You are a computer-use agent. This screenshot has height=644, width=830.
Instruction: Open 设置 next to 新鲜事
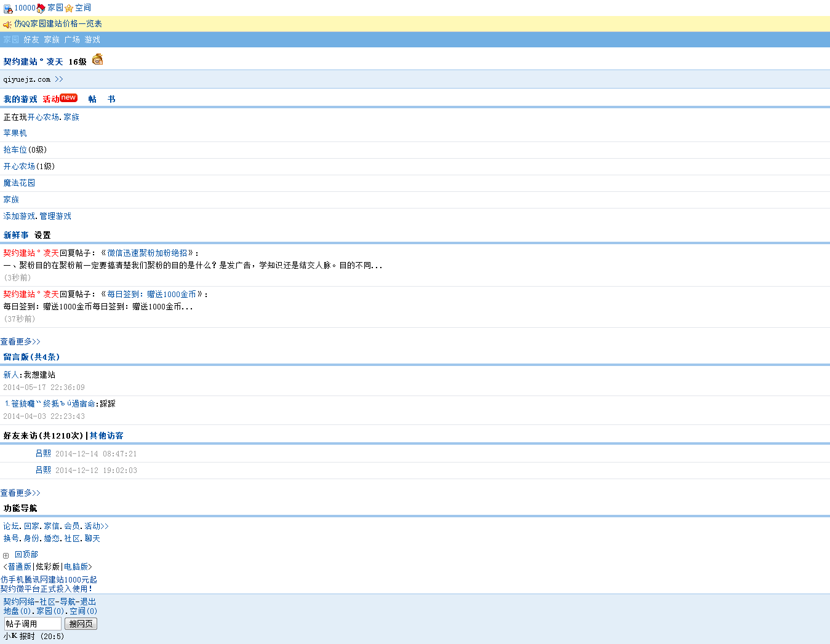[x=42, y=236]
